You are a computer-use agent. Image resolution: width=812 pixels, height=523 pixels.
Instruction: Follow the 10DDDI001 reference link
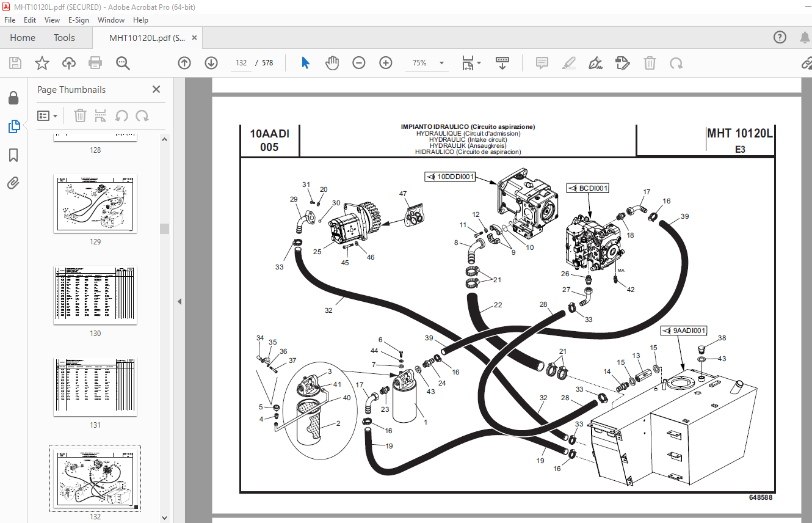450,177
